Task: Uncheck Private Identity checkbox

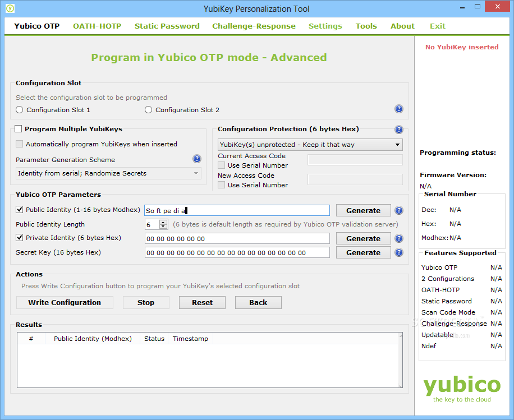Action: 19,238
